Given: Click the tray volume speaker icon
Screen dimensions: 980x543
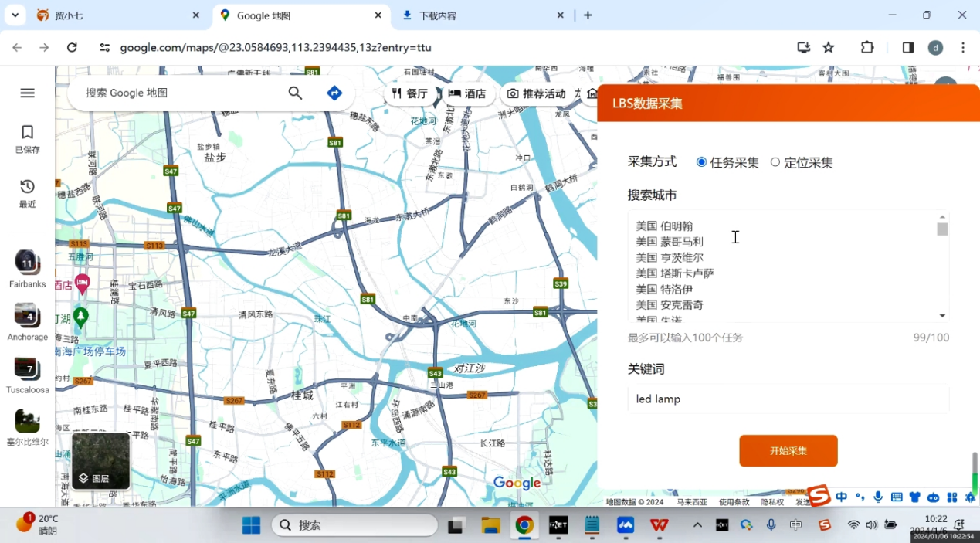Looking at the screenshot, I should pos(871,525).
